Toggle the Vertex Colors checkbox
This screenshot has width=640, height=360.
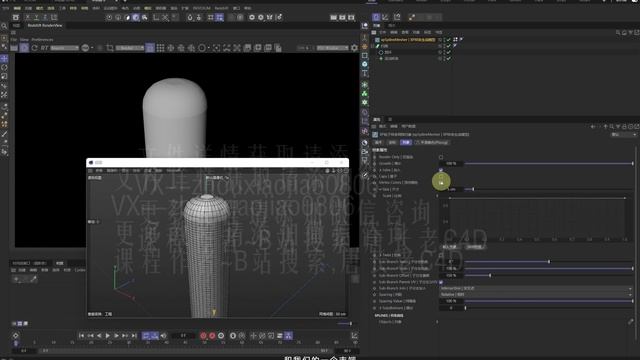pos(441,183)
